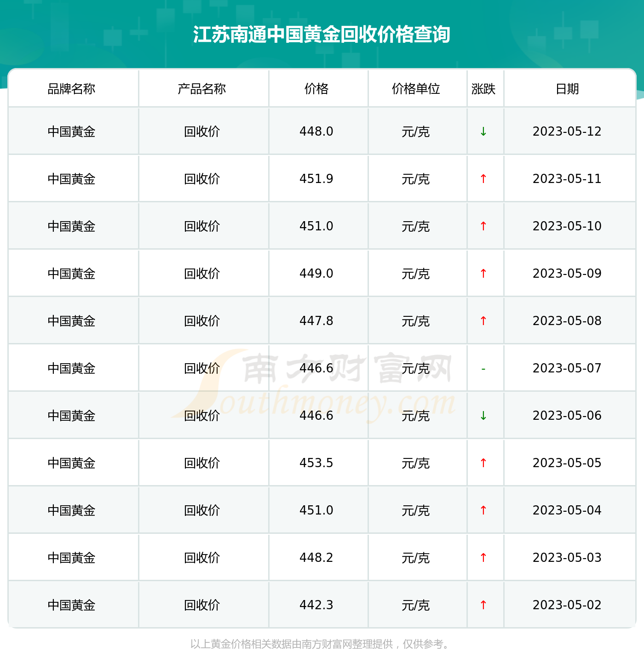Click the up arrow in the 2023-05-03 row
Image resolution: width=644 pixels, height=669 pixels.
(483, 558)
